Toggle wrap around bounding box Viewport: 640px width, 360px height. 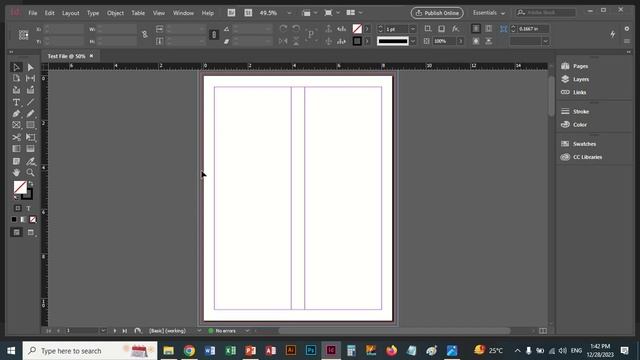point(489,29)
